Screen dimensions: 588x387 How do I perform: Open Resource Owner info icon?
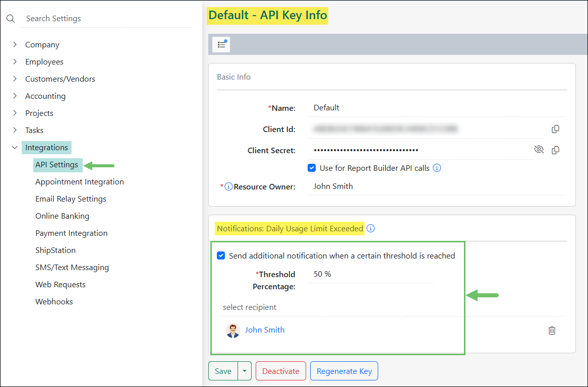[228, 186]
